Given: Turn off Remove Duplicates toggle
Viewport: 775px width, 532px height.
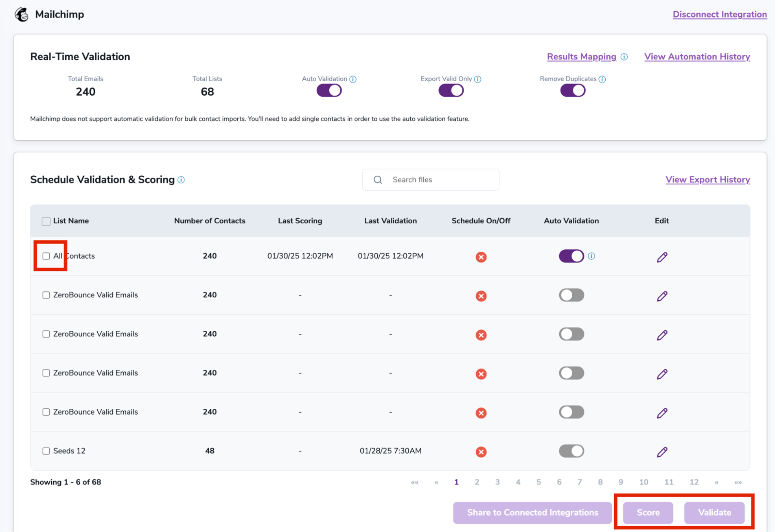Looking at the screenshot, I should point(573,91).
